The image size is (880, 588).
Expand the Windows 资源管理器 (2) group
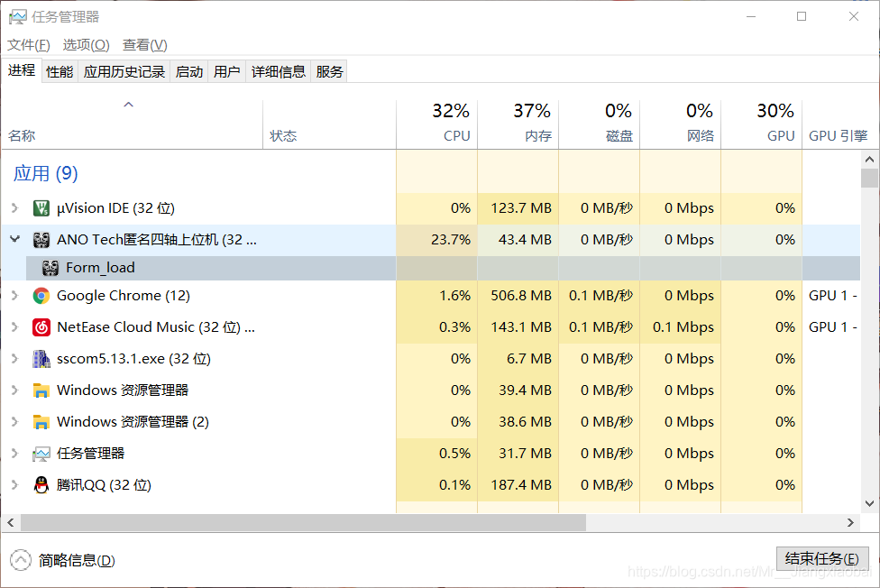14,422
